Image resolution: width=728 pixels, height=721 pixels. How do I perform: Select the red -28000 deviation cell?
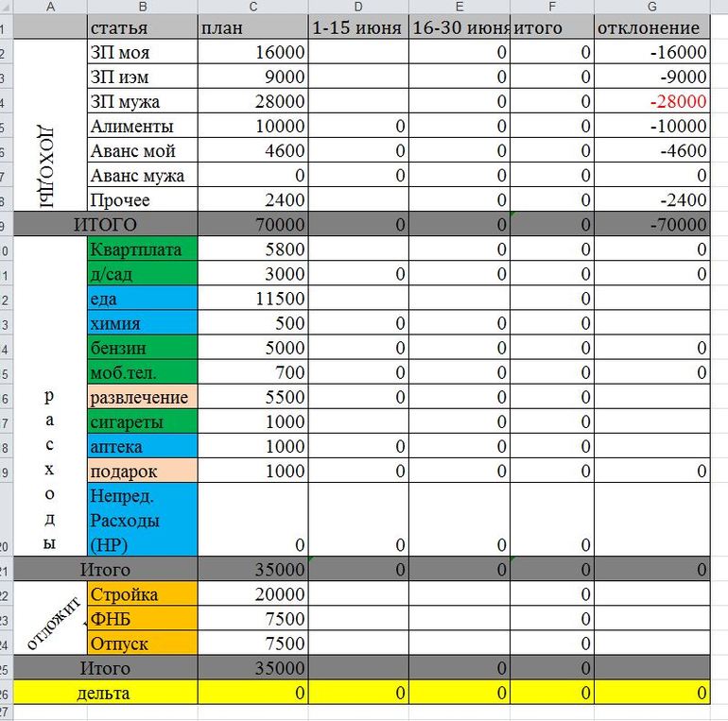point(653,102)
